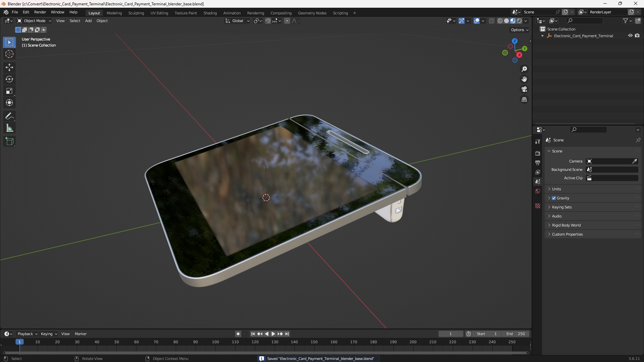
Task: Toggle snapping magnet in header
Action: pyautogui.click(x=268, y=21)
